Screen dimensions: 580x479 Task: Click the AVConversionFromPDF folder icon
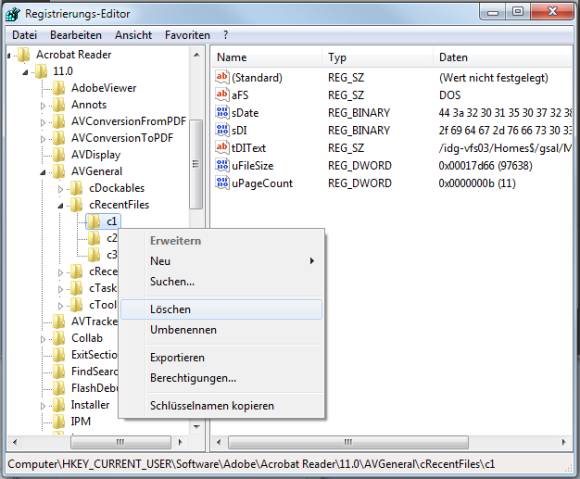58,121
